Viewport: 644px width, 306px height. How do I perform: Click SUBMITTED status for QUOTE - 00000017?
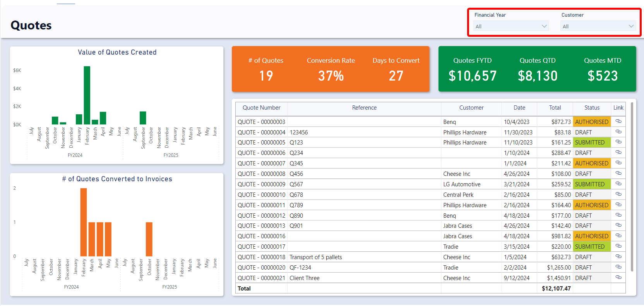(x=592, y=246)
